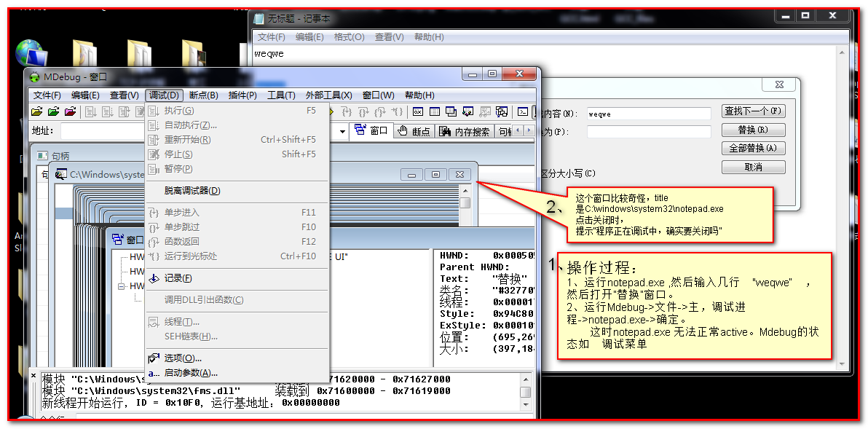Click the monitor-with-pencil toolbar icon
Image resolution: width=868 pixels, height=429 pixels.
[468, 111]
